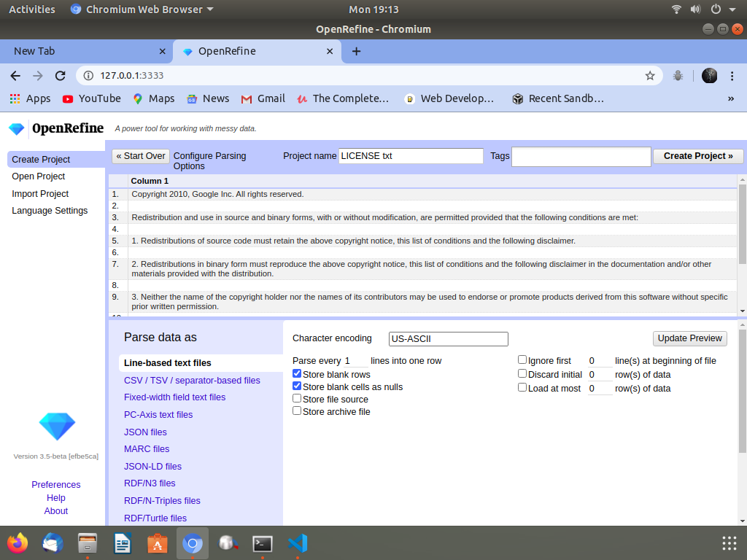Open Recent Sandb... bookmark
Image resolution: width=747 pixels, height=560 pixels.
pyautogui.click(x=558, y=98)
